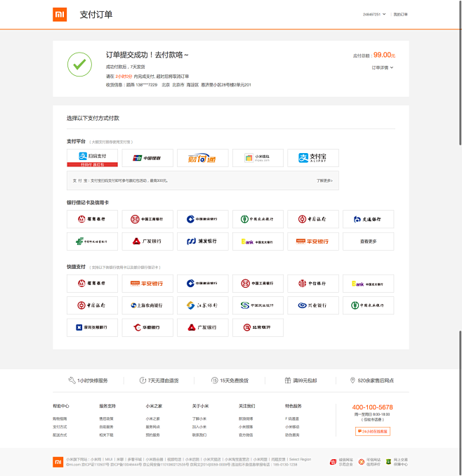Open 联系我们 footer link

click(x=199, y=435)
